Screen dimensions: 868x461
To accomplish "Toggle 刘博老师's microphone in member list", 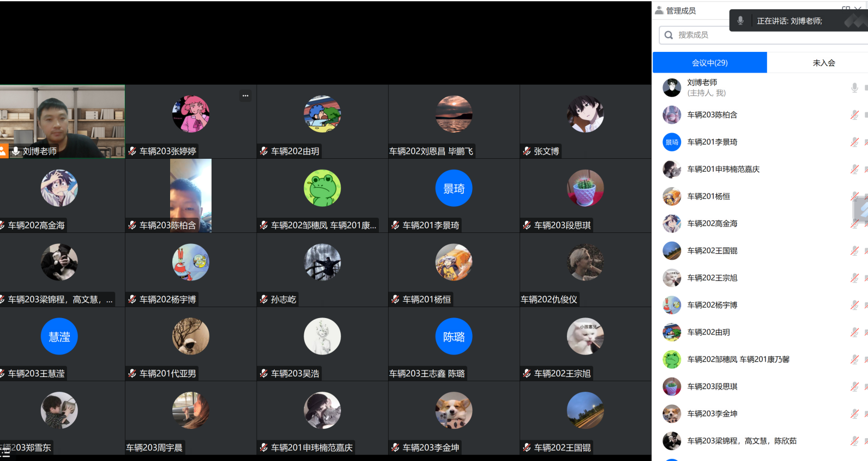I will point(854,87).
